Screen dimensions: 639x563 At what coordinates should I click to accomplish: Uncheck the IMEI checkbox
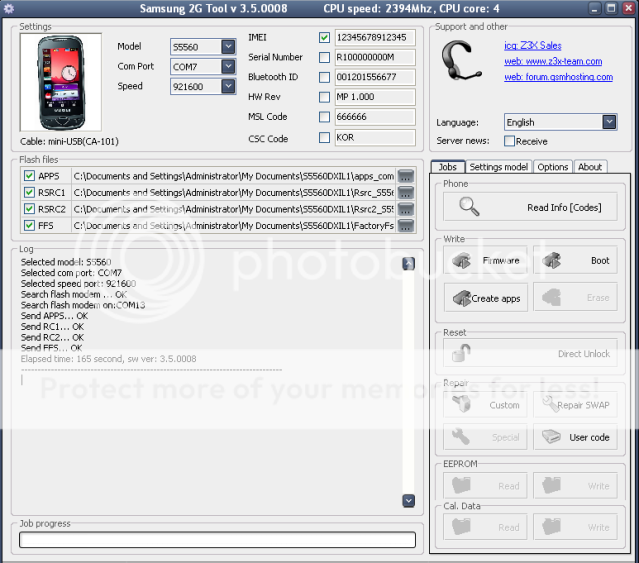(324, 38)
